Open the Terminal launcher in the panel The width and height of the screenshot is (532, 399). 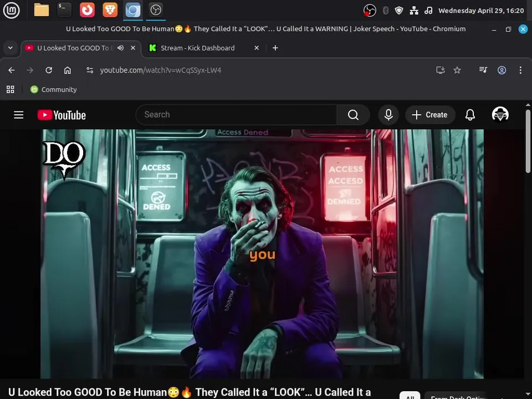[x=64, y=10]
